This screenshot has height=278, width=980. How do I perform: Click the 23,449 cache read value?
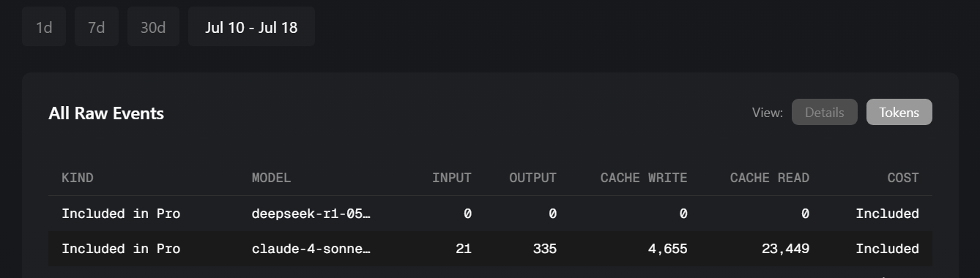[x=785, y=249]
